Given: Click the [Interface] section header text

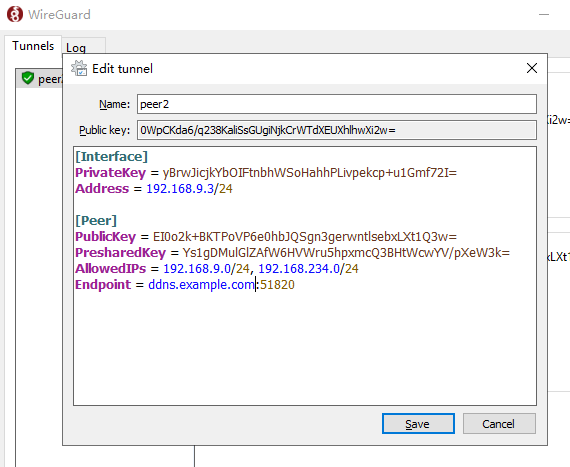Looking at the screenshot, I should [112, 157].
